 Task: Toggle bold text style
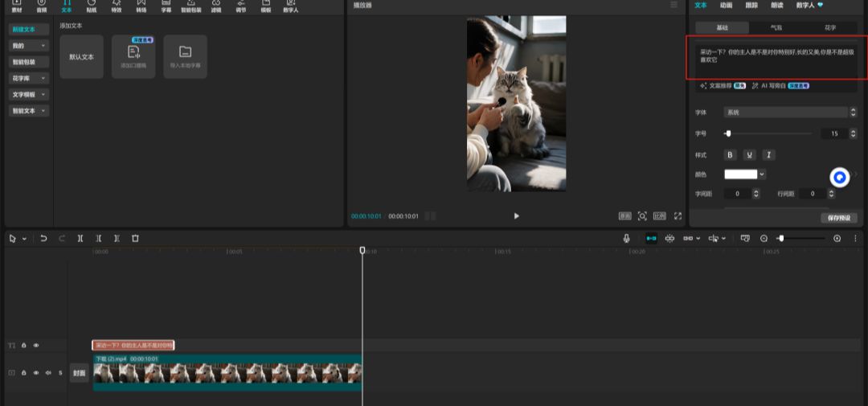point(730,155)
